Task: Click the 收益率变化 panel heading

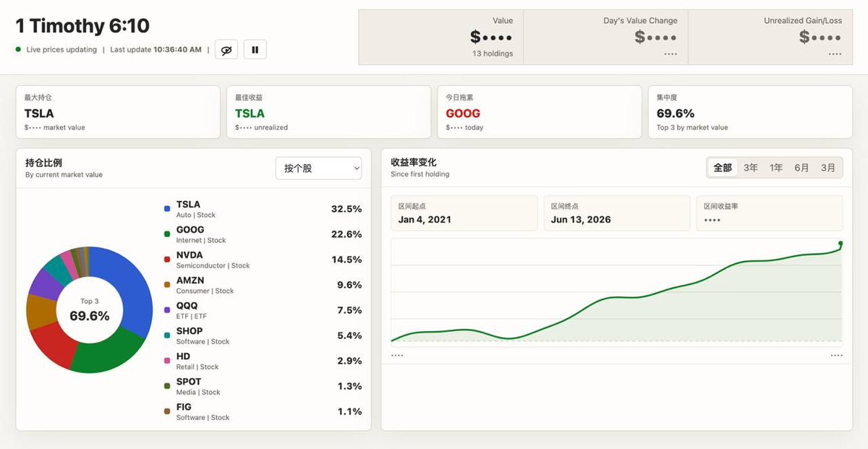Action: (414, 163)
